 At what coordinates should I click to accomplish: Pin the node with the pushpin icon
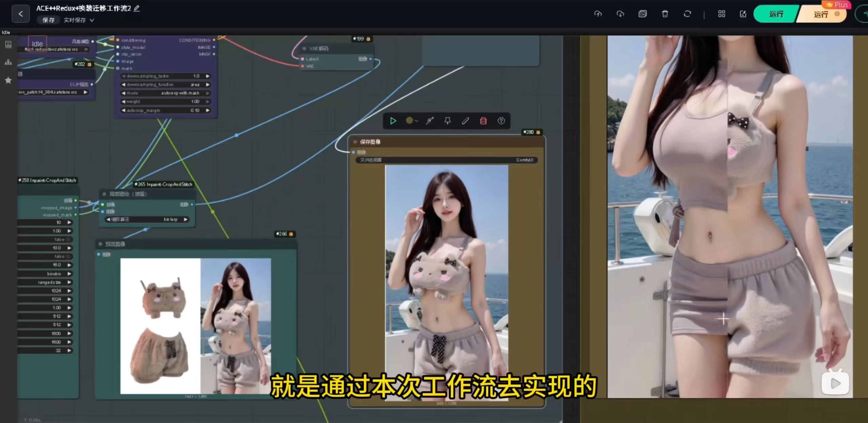(x=448, y=121)
